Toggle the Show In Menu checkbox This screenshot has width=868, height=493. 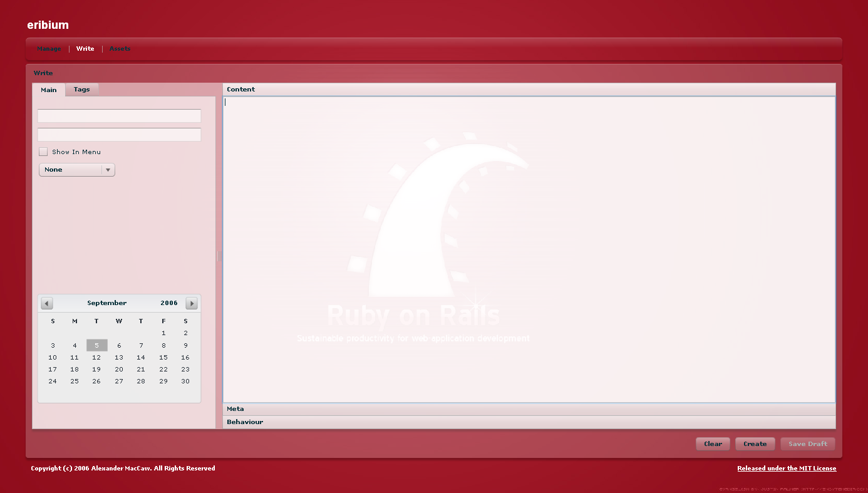tap(43, 152)
